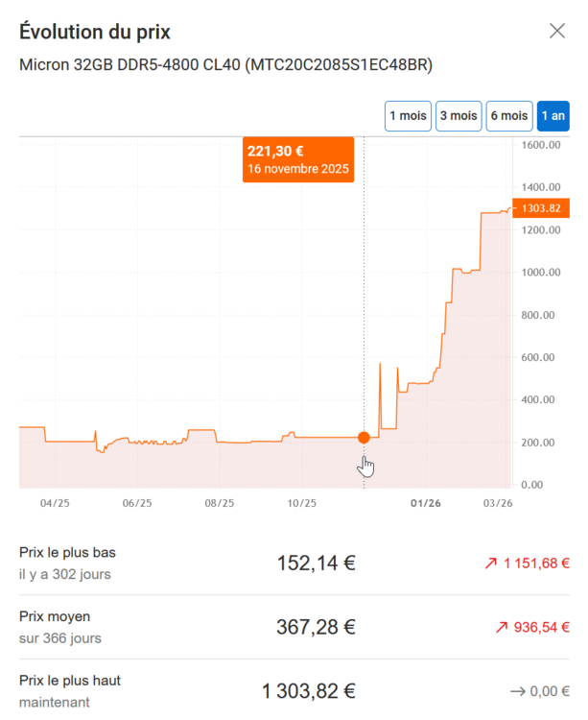Screen dimensions: 588x720
Task: Click the 01/26 date axis label
Action: tap(425, 503)
